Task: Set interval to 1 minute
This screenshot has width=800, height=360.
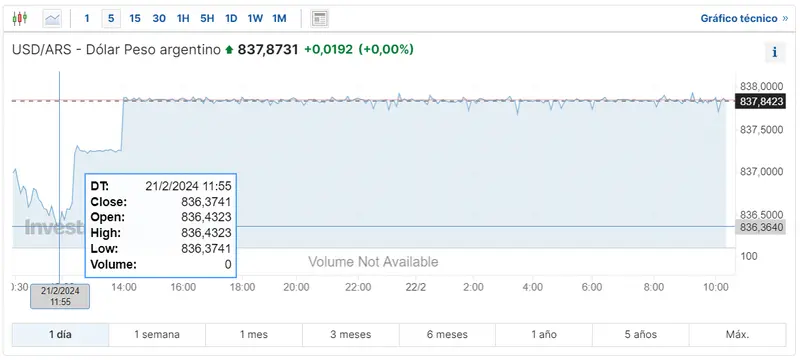Action: 87,19
